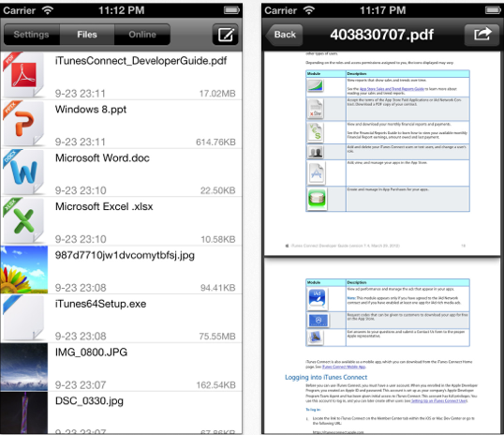The height and width of the screenshot is (435, 504).
Task: Tap the 11:12 PM clock
Action: pos(121,10)
